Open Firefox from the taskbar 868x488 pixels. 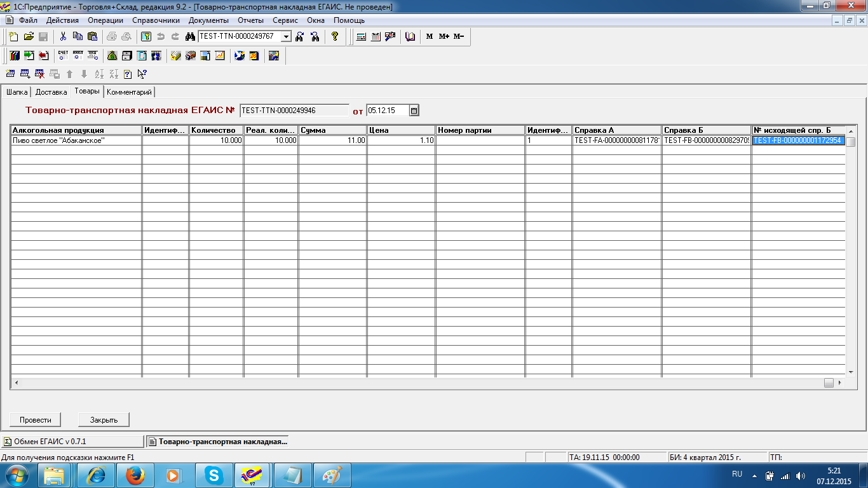point(135,475)
